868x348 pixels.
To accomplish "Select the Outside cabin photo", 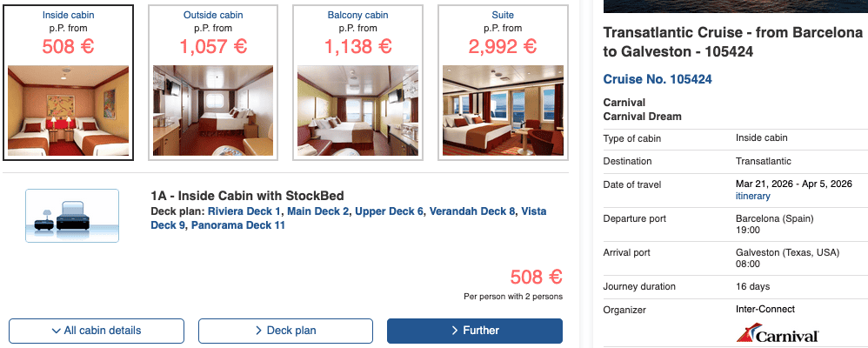I will click(x=214, y=111).
